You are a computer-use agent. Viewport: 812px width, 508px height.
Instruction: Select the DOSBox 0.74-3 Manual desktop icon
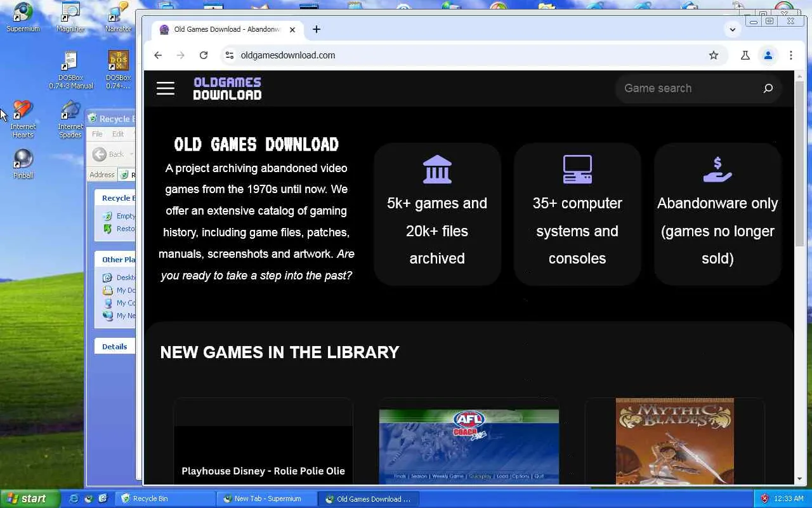click(70, 70)
